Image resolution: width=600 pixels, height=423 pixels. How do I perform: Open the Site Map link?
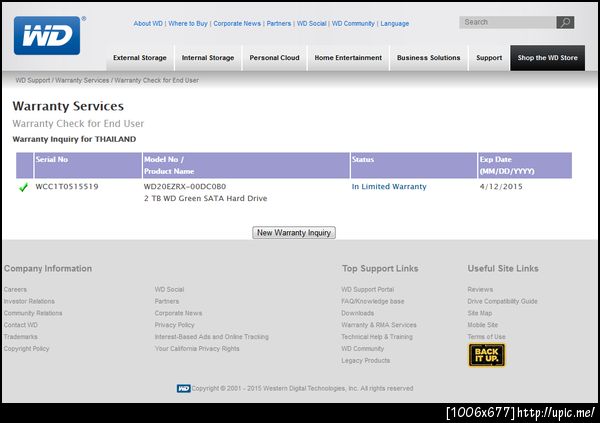click(x=479, y=314)
